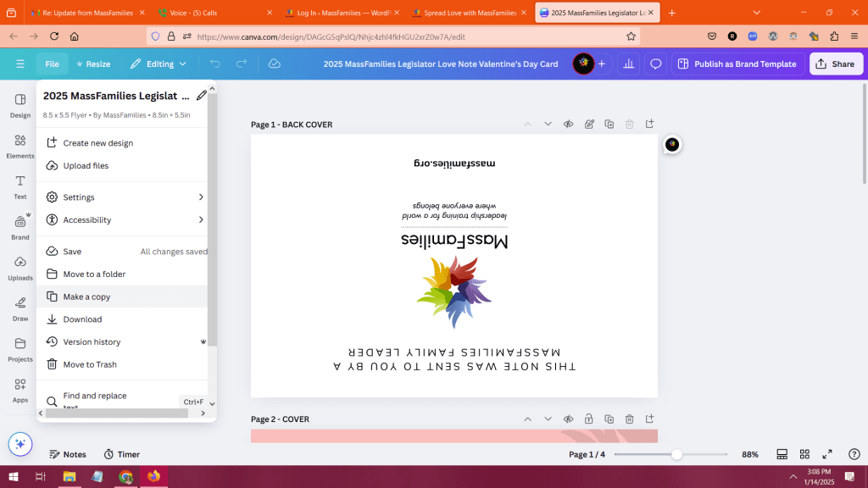Click the pencil icon to rename design
Viewport: 868px width, 488px height.
[202, 95]
